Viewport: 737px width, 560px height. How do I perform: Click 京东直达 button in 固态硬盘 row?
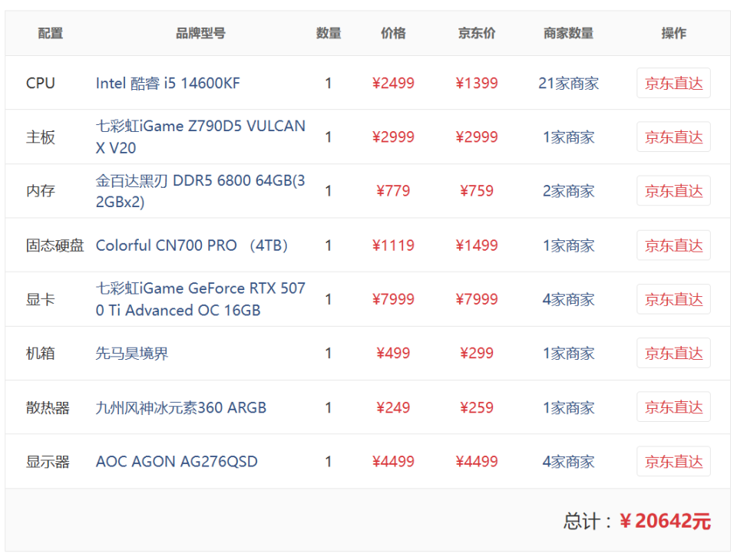tap(673, 245)
